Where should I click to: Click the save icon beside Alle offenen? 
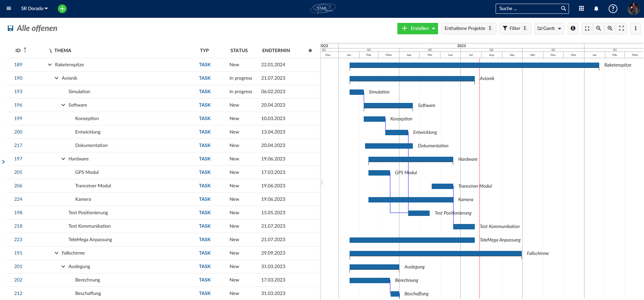10,29
